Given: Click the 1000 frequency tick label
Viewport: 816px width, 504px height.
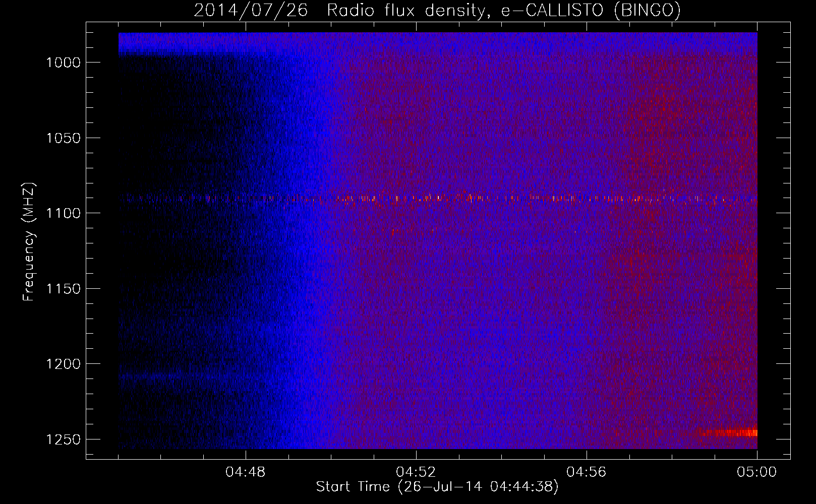Looking at the screenshot, I should click(64, 62).
